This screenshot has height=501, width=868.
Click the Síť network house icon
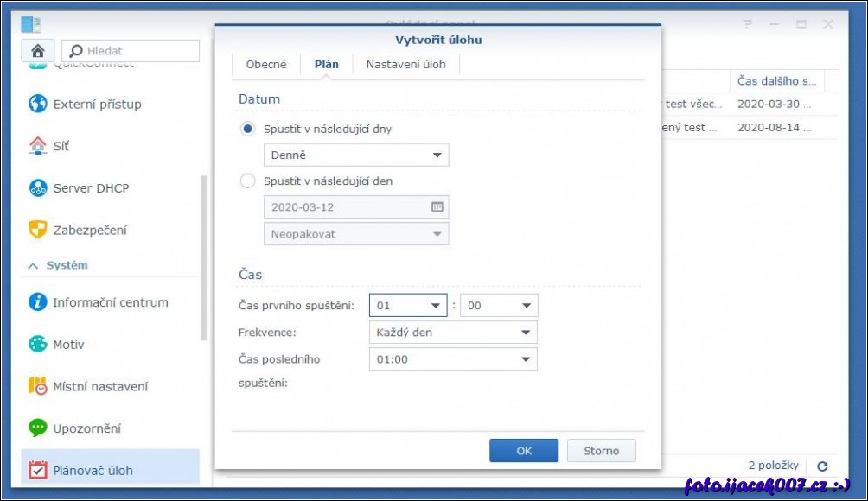tap(38, 146)
